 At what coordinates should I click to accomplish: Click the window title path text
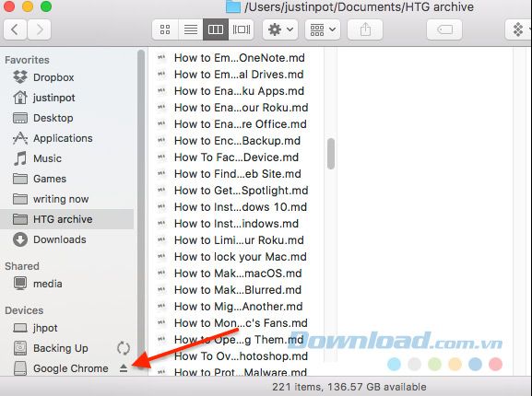click(359, 6)
